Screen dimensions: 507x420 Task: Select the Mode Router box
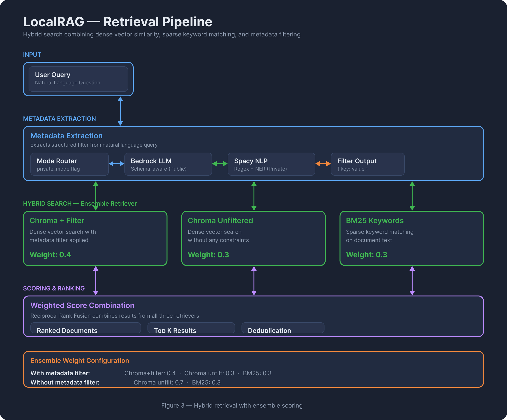[70, 164]
